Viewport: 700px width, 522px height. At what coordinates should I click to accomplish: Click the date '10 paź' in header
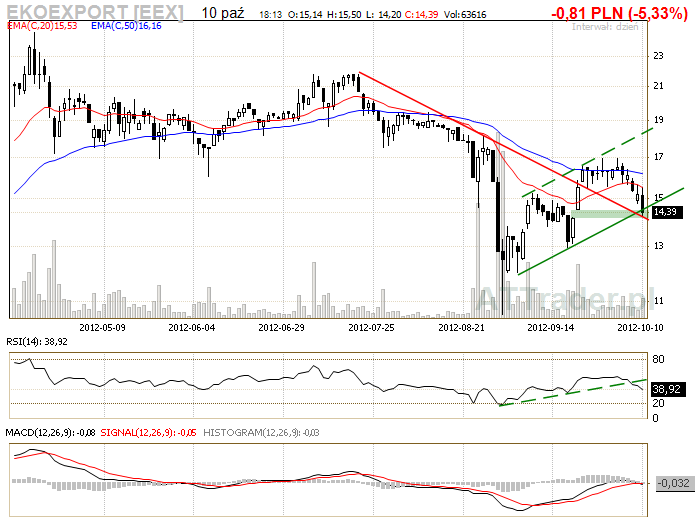click(x=222, y=13)
